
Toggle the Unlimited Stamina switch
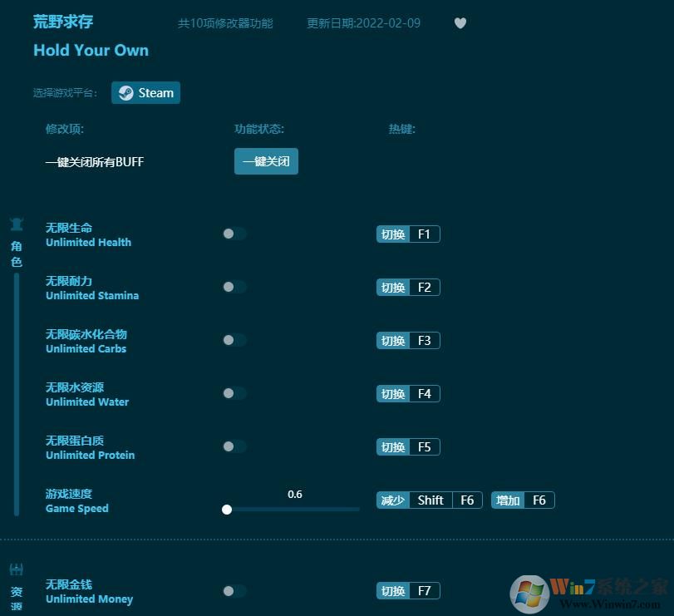(234, 287)
